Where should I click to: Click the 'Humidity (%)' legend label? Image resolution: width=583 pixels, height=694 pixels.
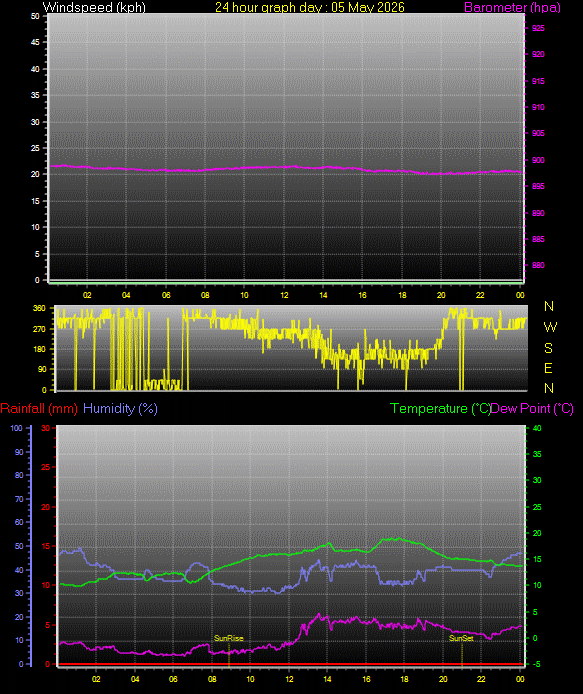[x=120, y=408]
